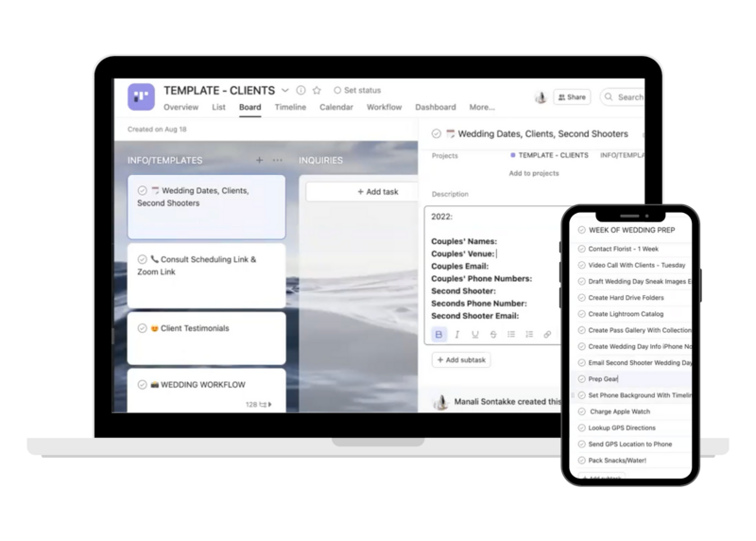
Task: Click the Add subtask button
Action: click(x=461, y=360)
